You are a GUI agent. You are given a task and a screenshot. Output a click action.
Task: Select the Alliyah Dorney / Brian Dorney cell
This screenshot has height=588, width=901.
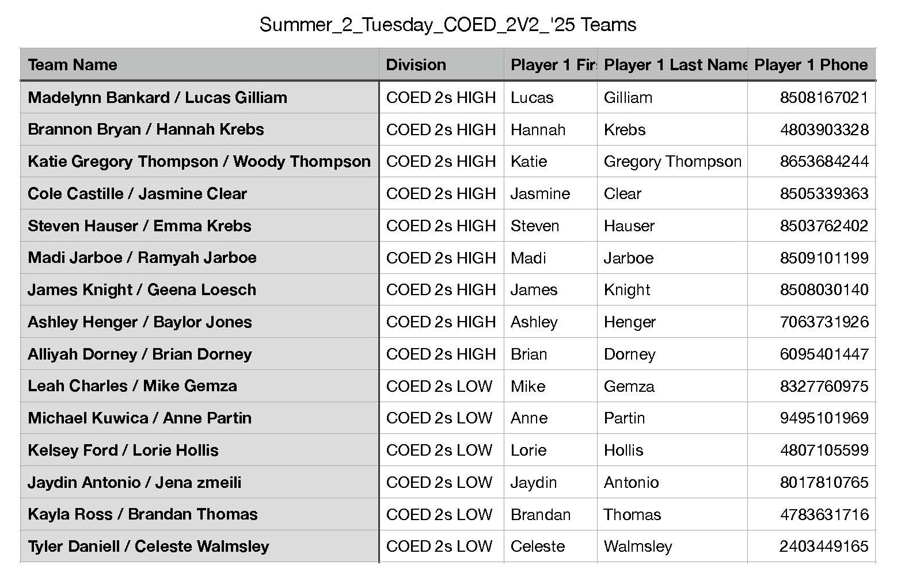point(199,354)
